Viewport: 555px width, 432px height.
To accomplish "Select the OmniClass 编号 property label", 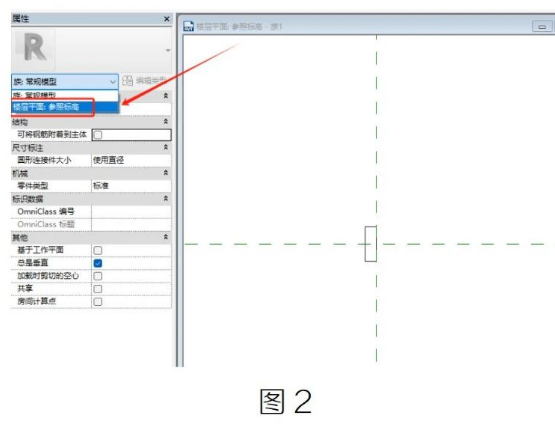I will (46, 212).
